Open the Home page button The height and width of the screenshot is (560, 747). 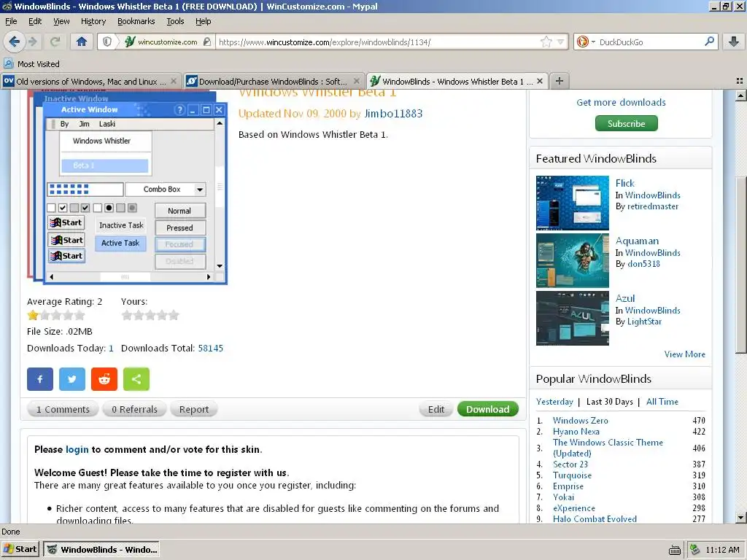(82, 42)
